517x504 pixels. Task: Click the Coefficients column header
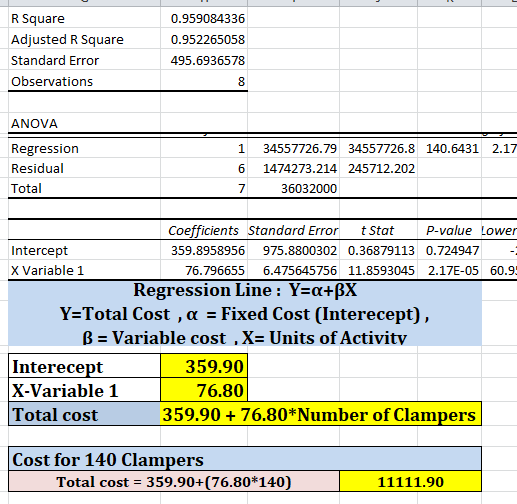pyautogui.click(x=203, y=231)
